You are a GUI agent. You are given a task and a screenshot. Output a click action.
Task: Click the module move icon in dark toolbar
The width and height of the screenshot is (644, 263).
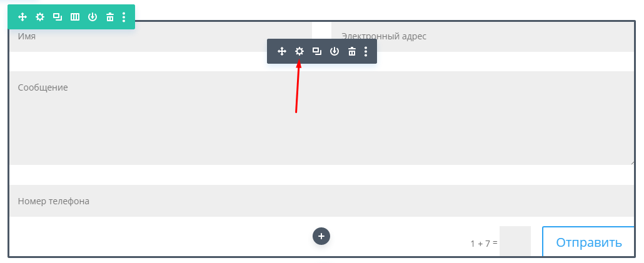click(282, 51)
